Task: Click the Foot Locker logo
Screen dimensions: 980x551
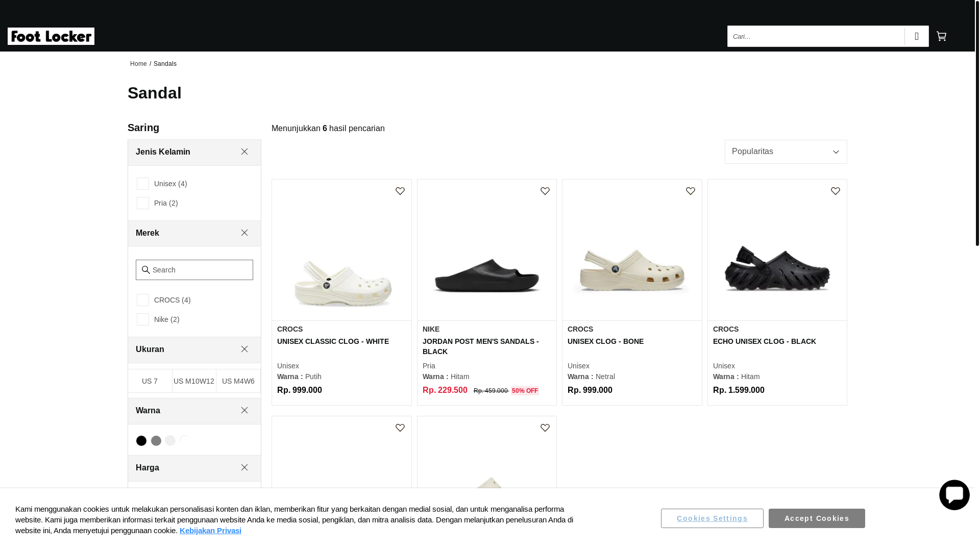Action: pyautogui.click(x=51, y=36)
